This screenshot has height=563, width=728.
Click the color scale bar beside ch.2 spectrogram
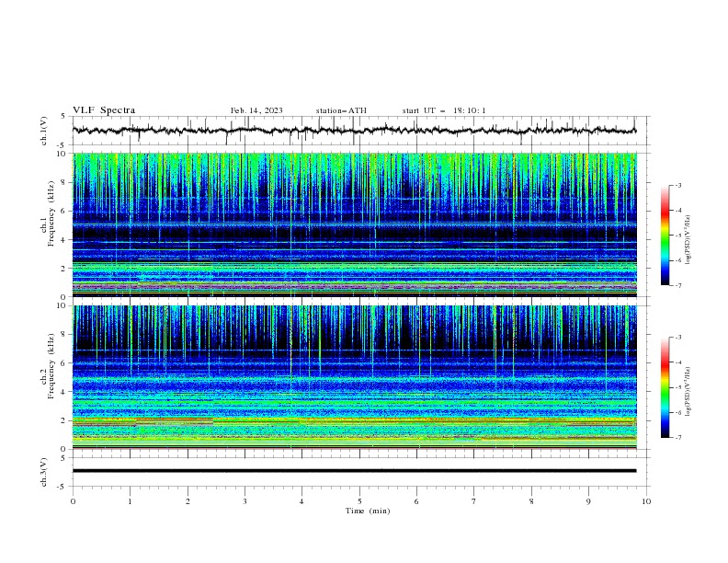pos(665,387)
